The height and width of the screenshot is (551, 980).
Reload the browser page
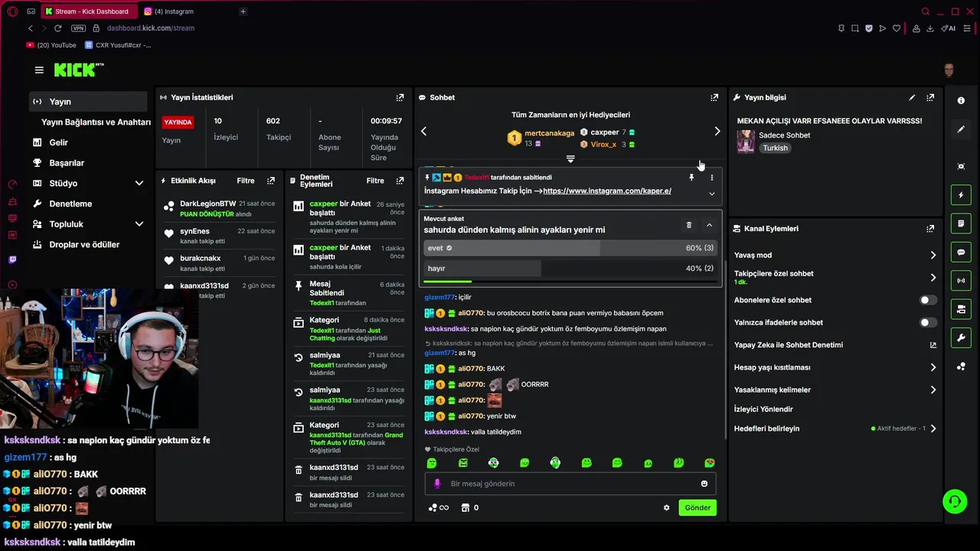[57, 28]
